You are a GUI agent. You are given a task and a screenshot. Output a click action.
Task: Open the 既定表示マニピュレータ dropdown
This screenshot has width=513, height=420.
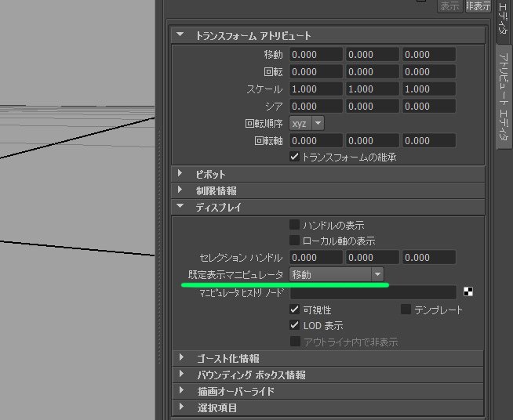point(337,274)
